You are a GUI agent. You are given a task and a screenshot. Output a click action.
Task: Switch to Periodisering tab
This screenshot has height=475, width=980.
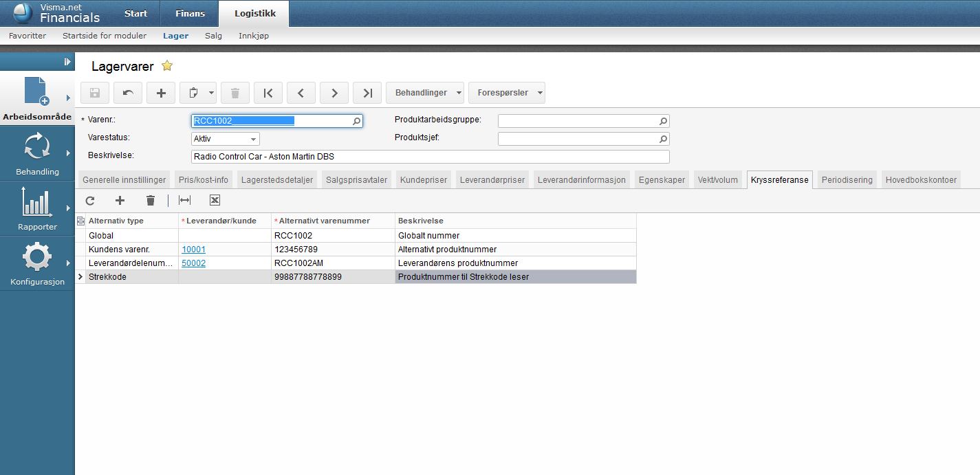[847, 180]
